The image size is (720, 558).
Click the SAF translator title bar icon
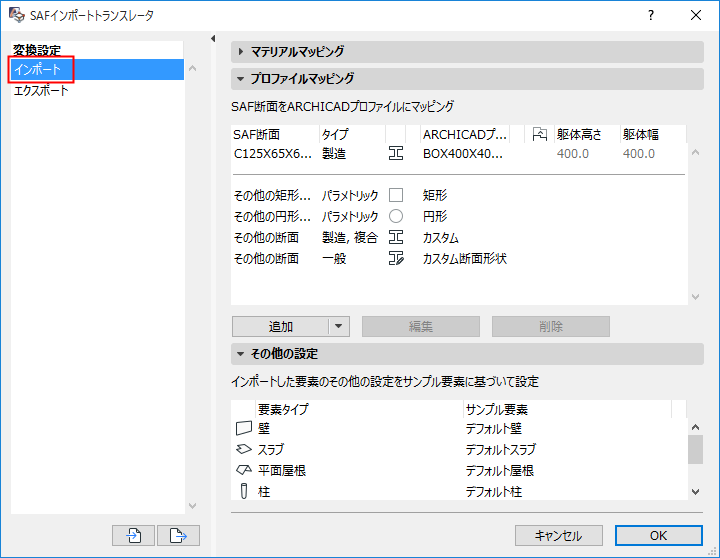pyautogui.click(x=17, y=15)
